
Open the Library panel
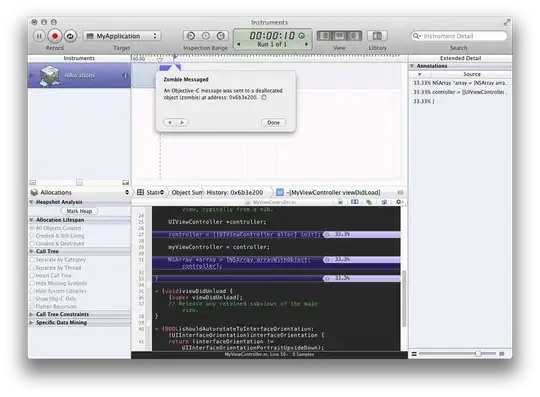pyautogui.click(x=377, y=35)
